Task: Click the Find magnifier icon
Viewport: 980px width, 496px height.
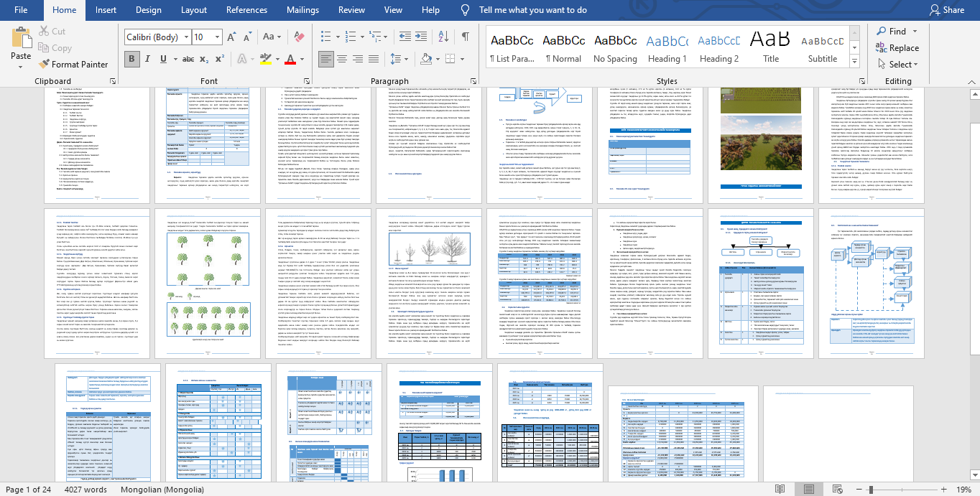Action: [882, 32]
